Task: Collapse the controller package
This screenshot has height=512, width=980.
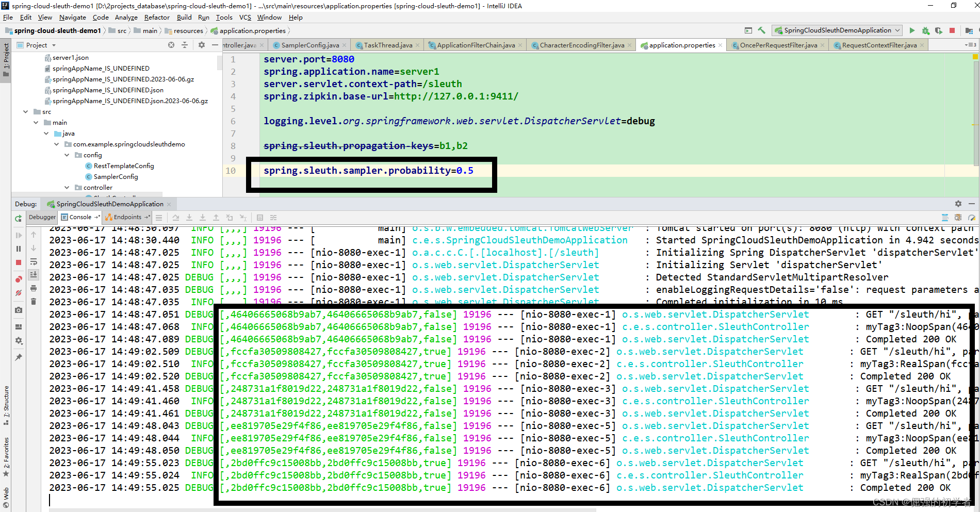Action: [67, 188]
